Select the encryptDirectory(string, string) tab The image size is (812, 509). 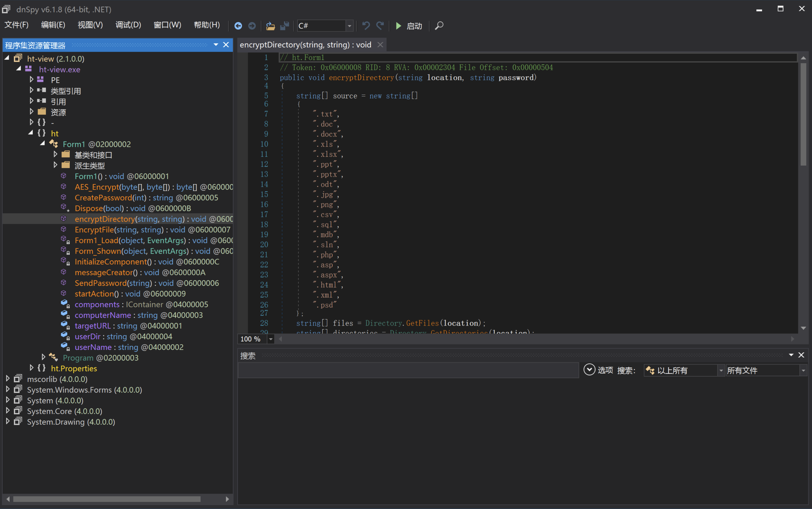[305, 45]
